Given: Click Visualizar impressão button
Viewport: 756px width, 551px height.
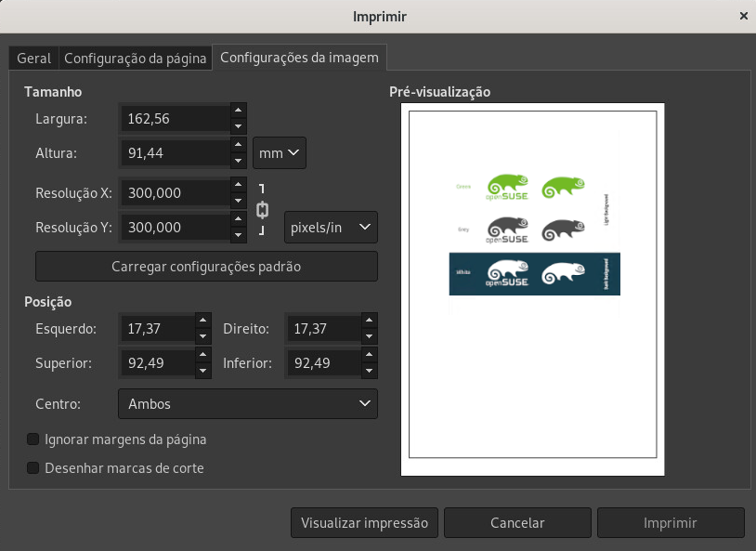Looking at the screenshot, I should 364,522.
